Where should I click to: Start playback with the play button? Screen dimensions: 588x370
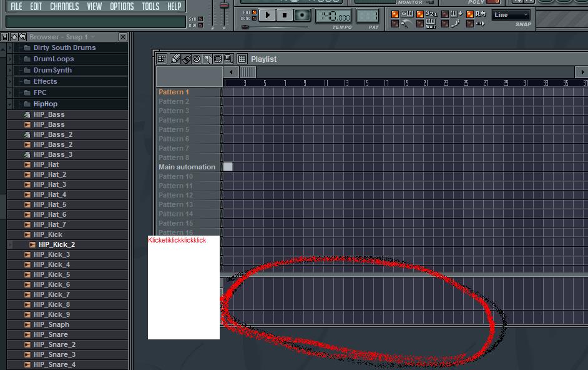(267, 16)
